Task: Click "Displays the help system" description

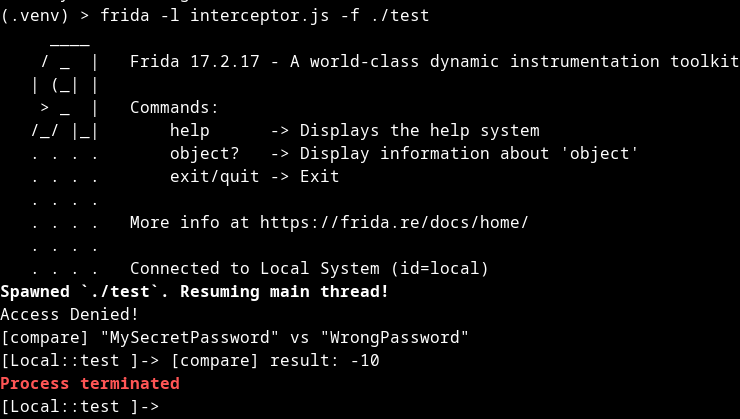Action: coord(419,130)
